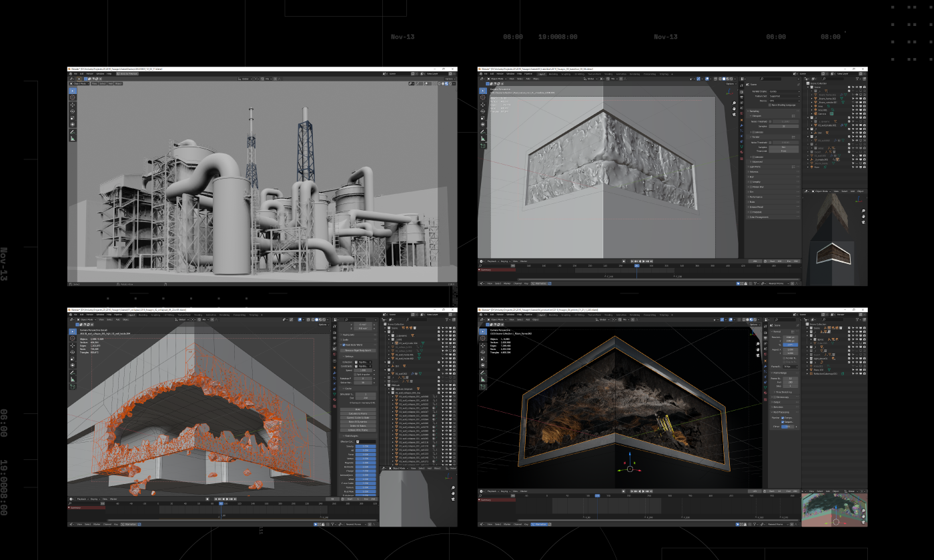
Task: Toggle the Rigid Body World checkbox
Action: pos(344,344)
